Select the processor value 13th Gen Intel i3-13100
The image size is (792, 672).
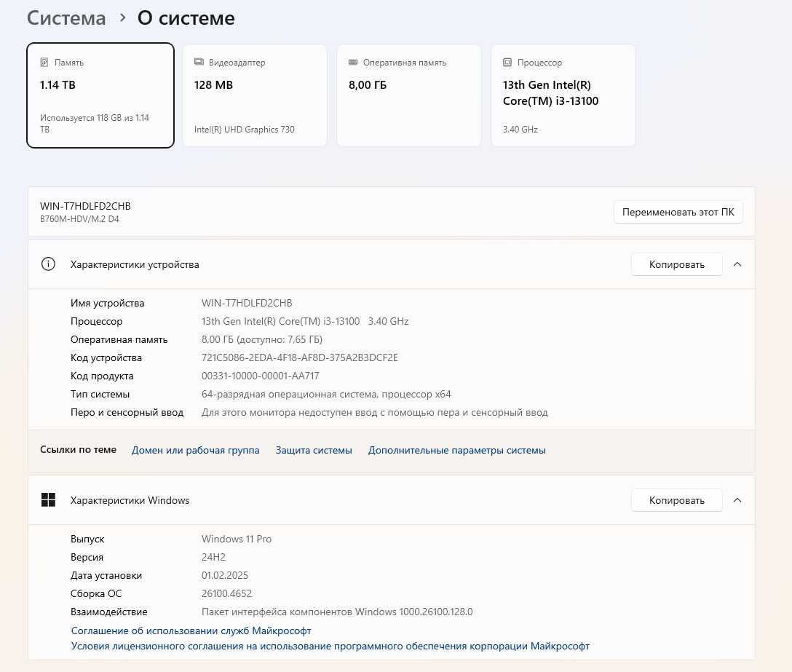click(305, 321)
